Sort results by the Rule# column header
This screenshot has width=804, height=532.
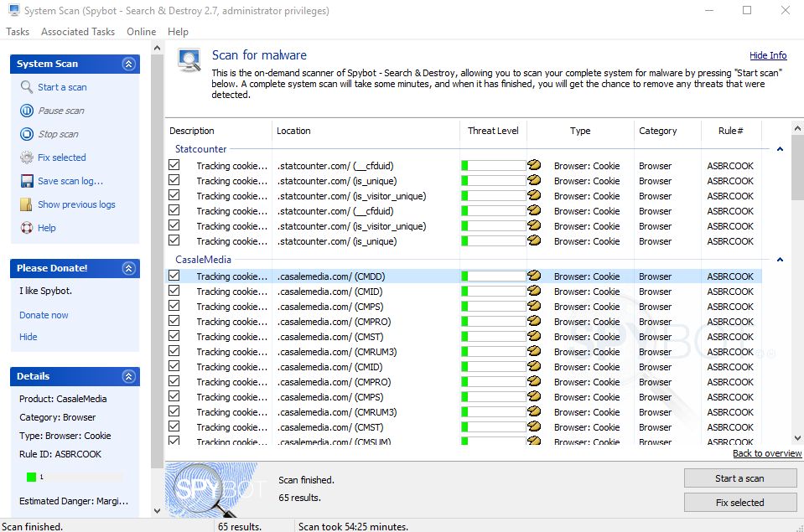pyautogui.click(x=731, y=131)
